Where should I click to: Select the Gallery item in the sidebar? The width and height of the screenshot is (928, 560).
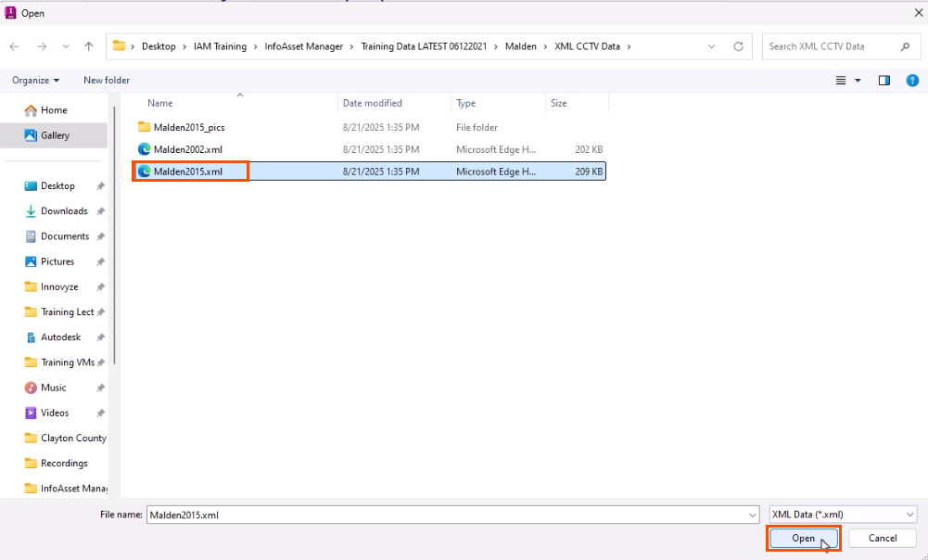pyautogui.click(x=57, y=134)
